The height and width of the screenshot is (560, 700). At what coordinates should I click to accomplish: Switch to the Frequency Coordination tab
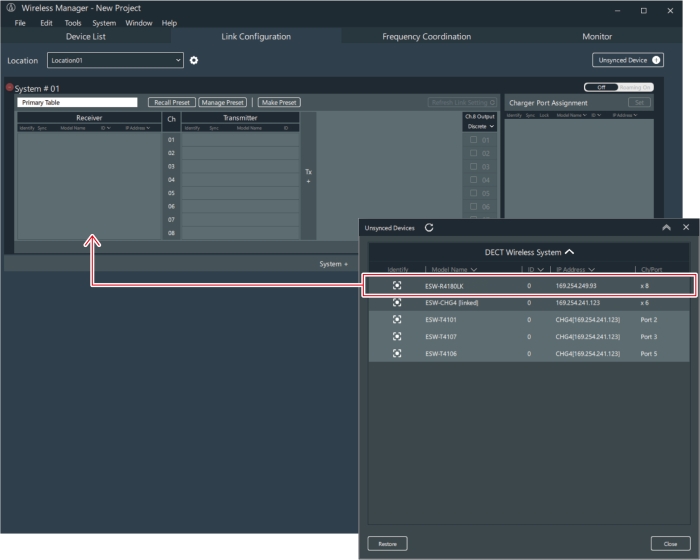[426, 36]
